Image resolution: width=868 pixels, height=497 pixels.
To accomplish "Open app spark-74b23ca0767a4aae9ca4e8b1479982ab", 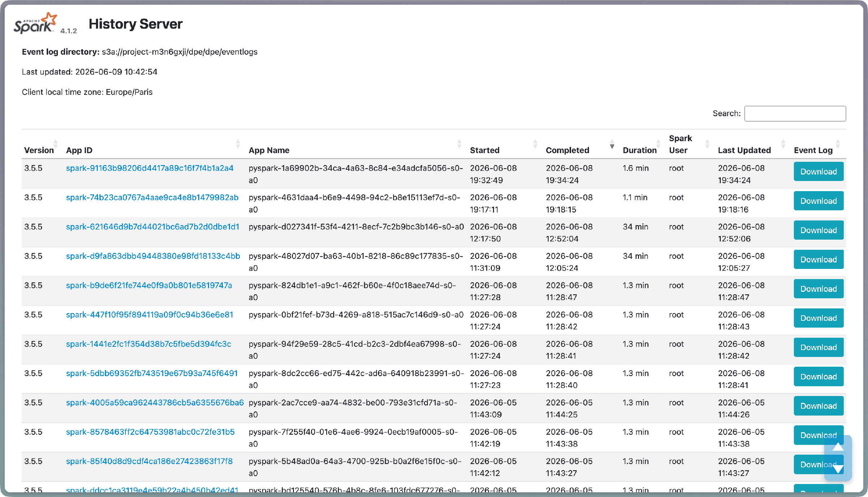I will point(152,198).
